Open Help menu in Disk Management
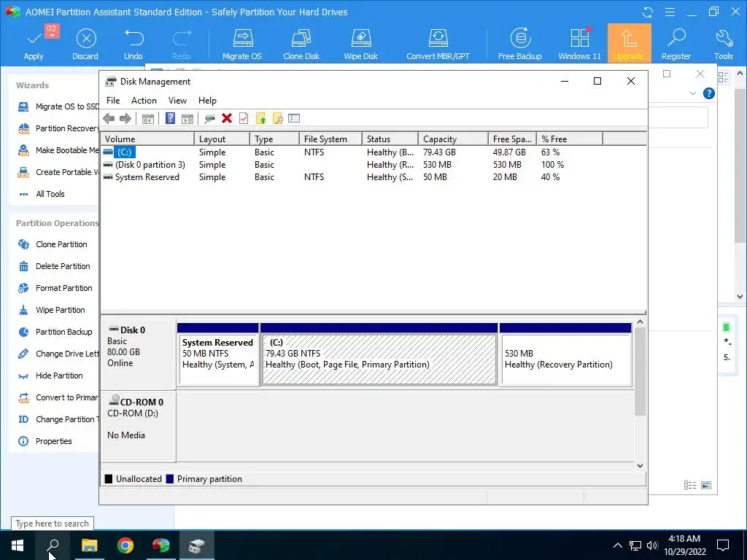747x560 pixels. click(x=207, y=101)
